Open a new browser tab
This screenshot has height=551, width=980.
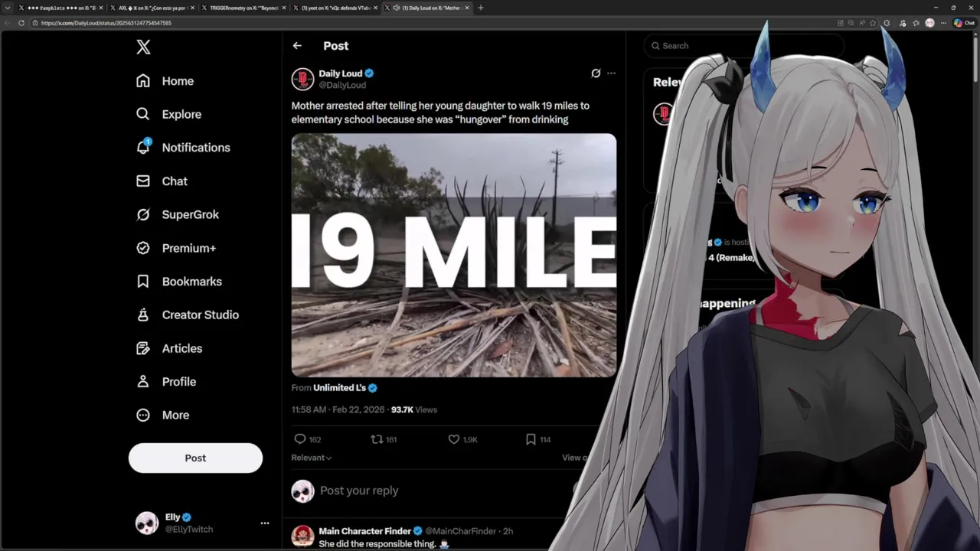[x=480, y=8]
